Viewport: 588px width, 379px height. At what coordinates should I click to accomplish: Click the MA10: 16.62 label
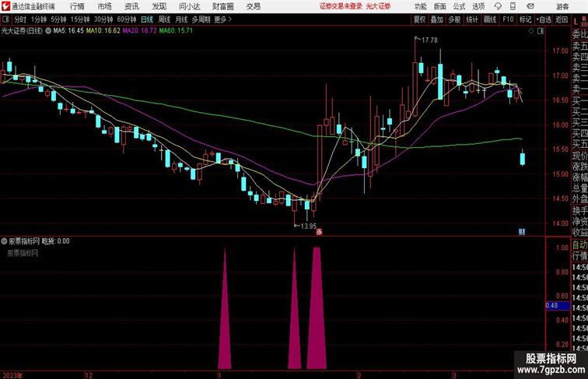pyautogui.click(x=103, y=31)
